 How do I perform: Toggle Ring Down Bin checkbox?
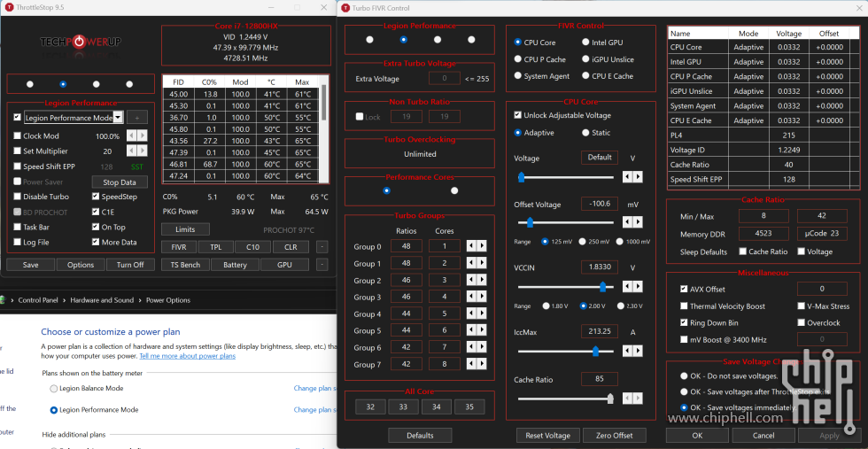pos(684,322)
